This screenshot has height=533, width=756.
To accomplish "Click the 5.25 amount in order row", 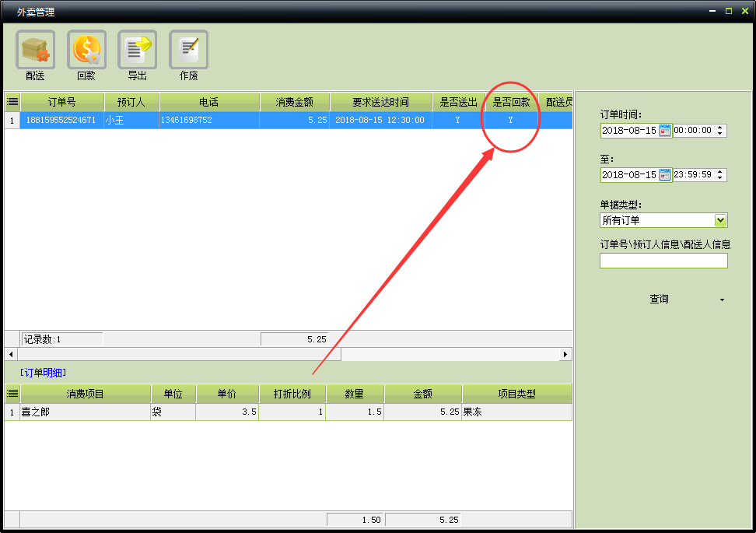I will coord(295,120).
